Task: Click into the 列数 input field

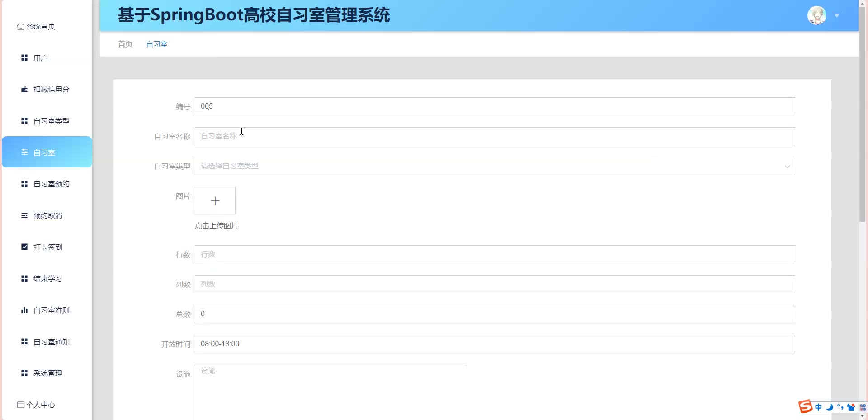Action: [495, 284]
